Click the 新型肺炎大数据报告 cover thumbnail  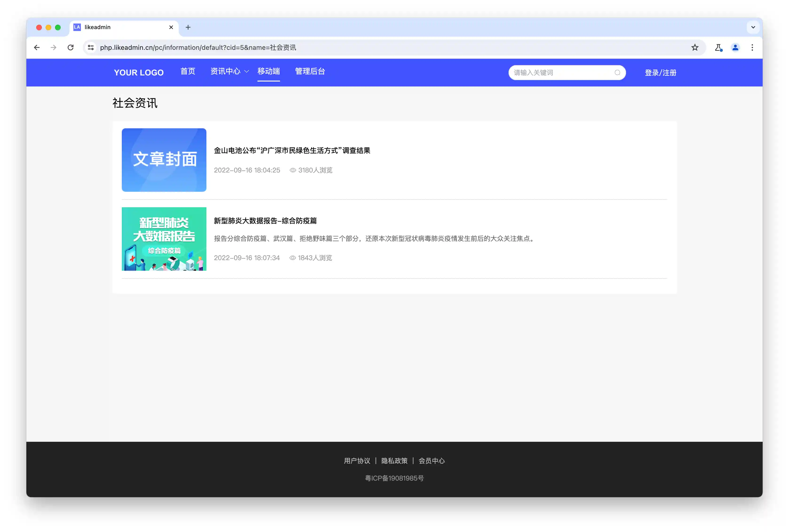pos(164,239)
